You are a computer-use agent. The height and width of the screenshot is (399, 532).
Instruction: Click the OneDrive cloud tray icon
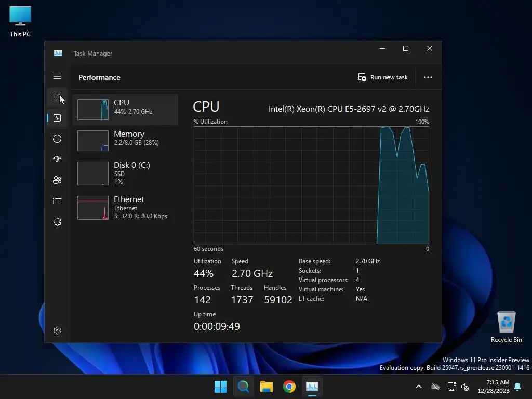tap(435, 387)
